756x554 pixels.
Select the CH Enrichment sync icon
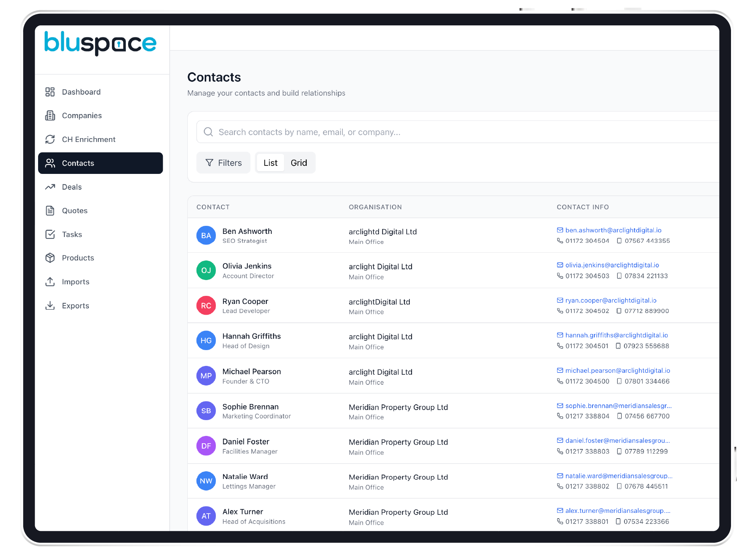[50, 139]
